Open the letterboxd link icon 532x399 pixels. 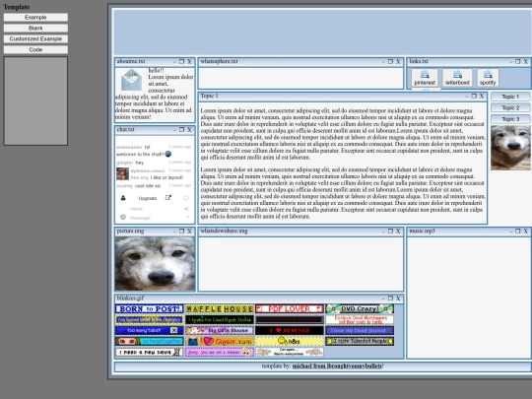457,78
